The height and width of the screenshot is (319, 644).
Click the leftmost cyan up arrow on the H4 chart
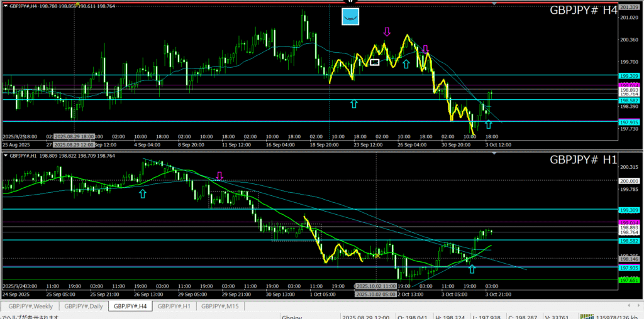tap(353, 104)
